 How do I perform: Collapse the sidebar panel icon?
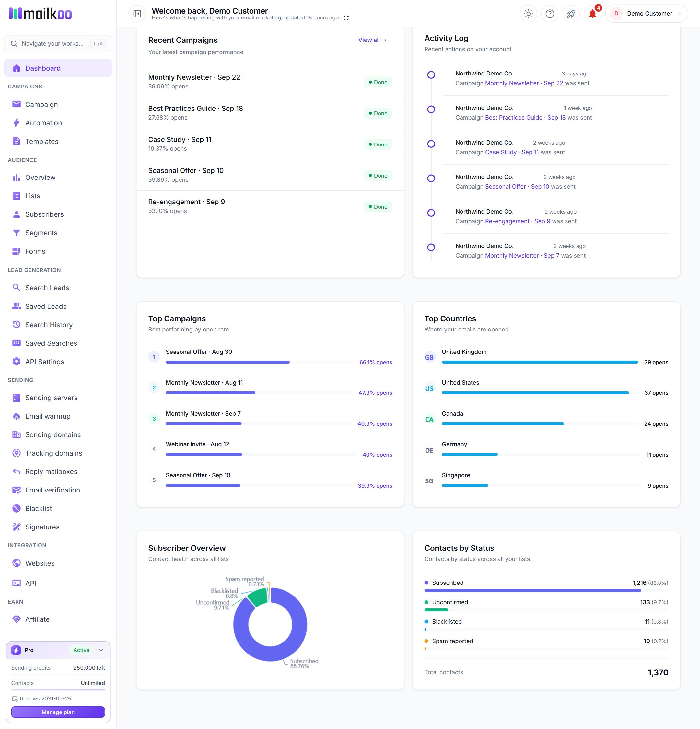click(x=137, y=14)
